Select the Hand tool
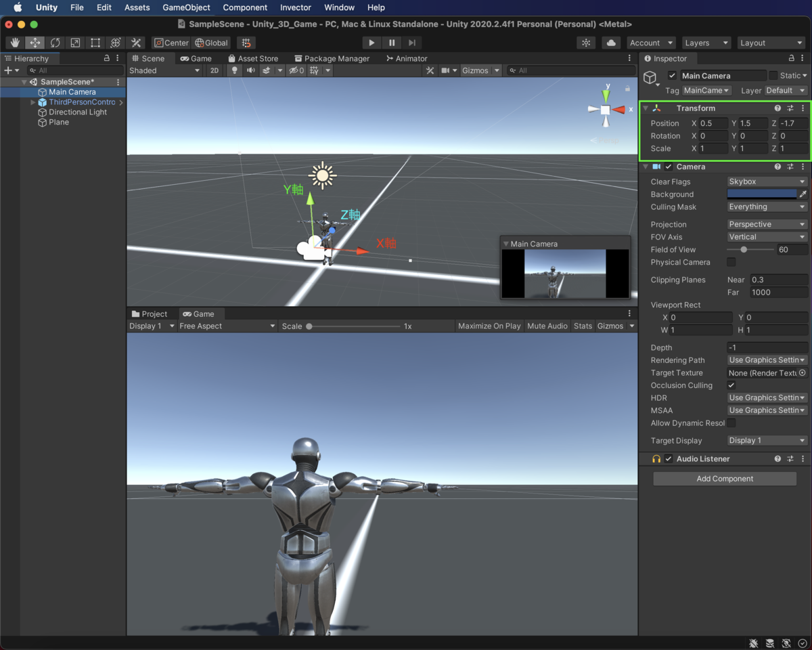This screenshot has width=812, height=650. (x=14, y=43)
